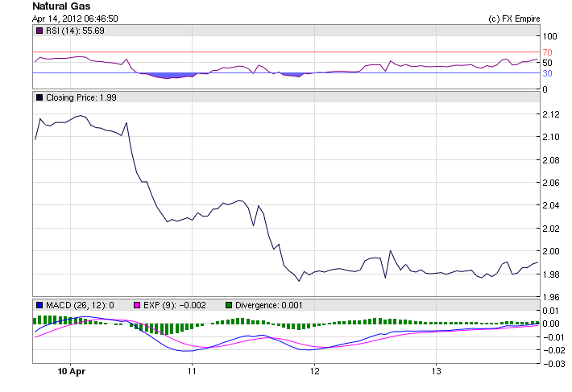
Task: Click the 'Divergence: 0.001' label
Action: [269, 305]
